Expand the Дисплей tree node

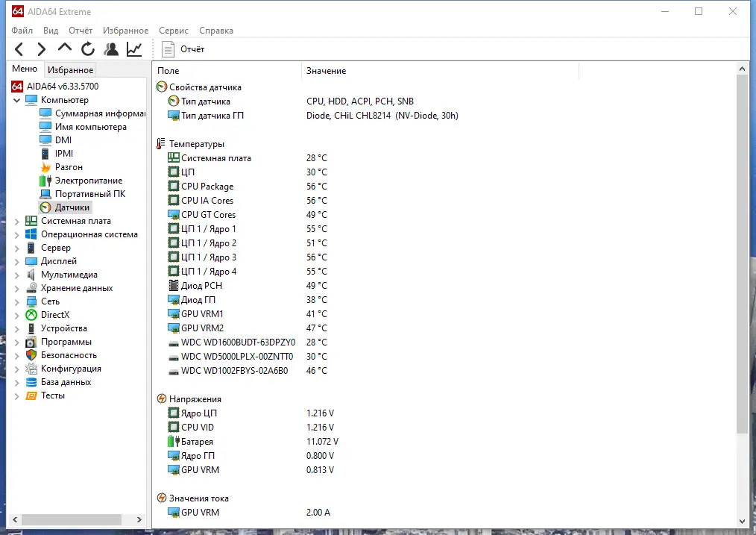click(x=17, y=262)
